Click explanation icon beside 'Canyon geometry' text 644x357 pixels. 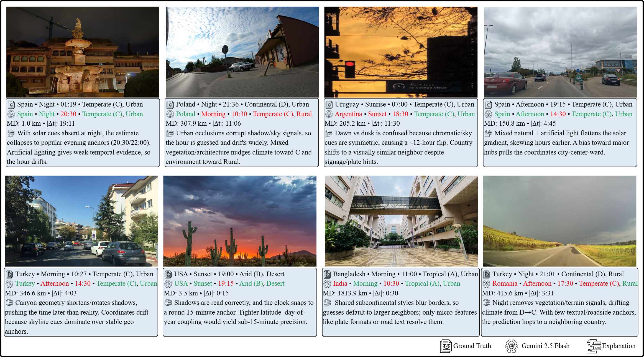9,303
